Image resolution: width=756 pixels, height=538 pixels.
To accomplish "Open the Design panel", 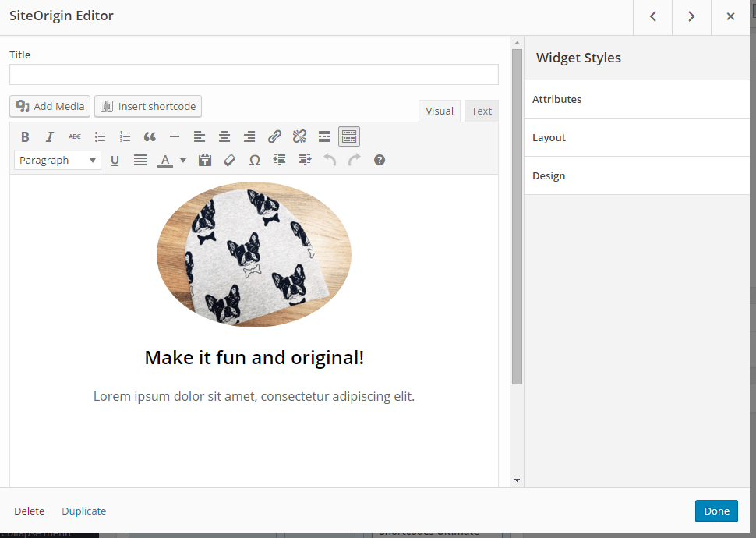I will [x=549, y=175].
